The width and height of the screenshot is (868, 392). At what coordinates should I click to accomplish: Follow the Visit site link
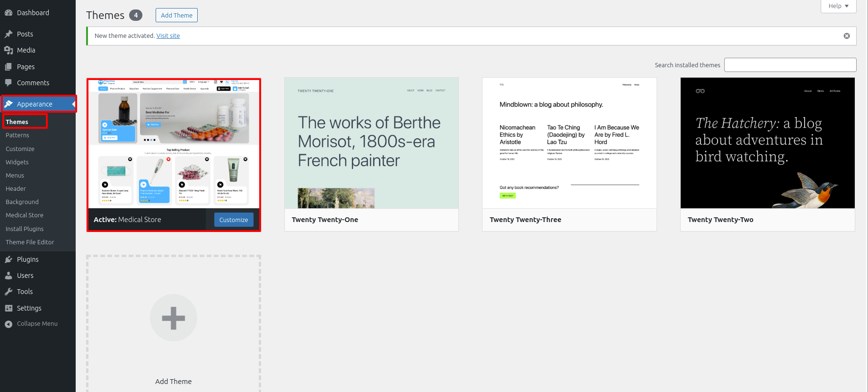(168, 36)
